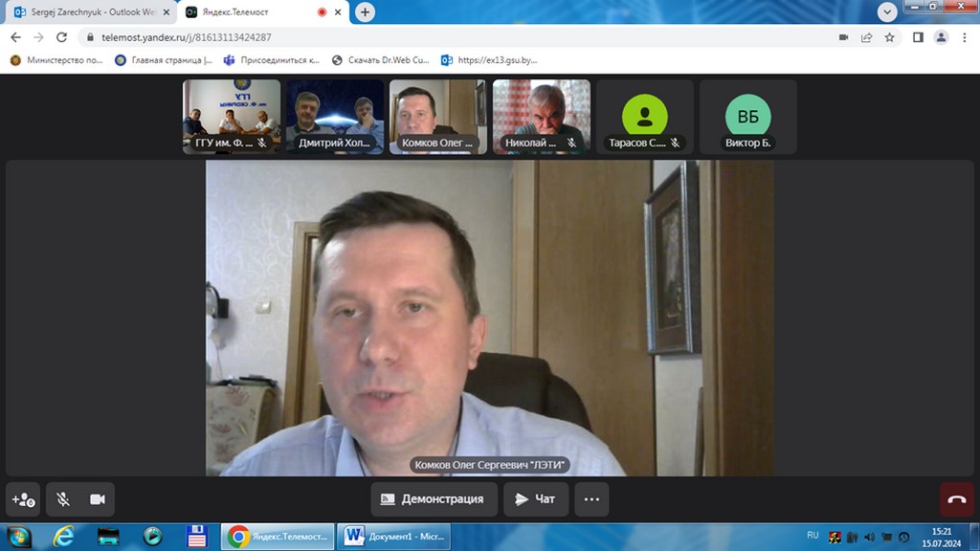The image size is (980, 551).
Task: Bookmark this page with the star icon
Action: (889, 37)
